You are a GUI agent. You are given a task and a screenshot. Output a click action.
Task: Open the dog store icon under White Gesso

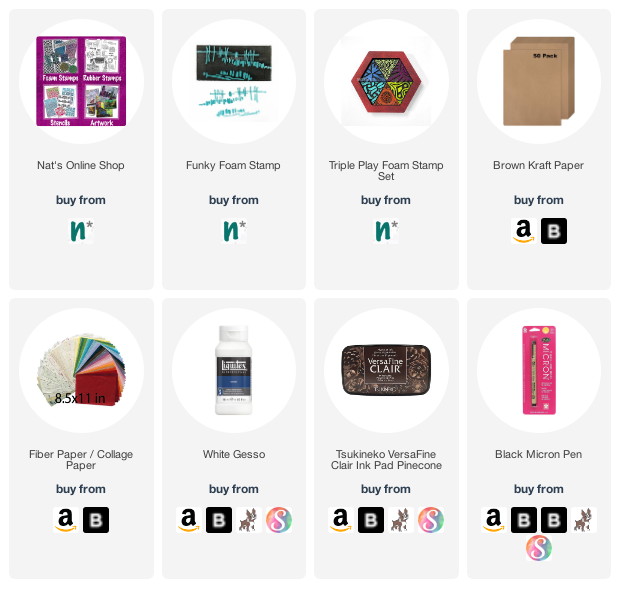pyautogui.click(x=249, y=520)
